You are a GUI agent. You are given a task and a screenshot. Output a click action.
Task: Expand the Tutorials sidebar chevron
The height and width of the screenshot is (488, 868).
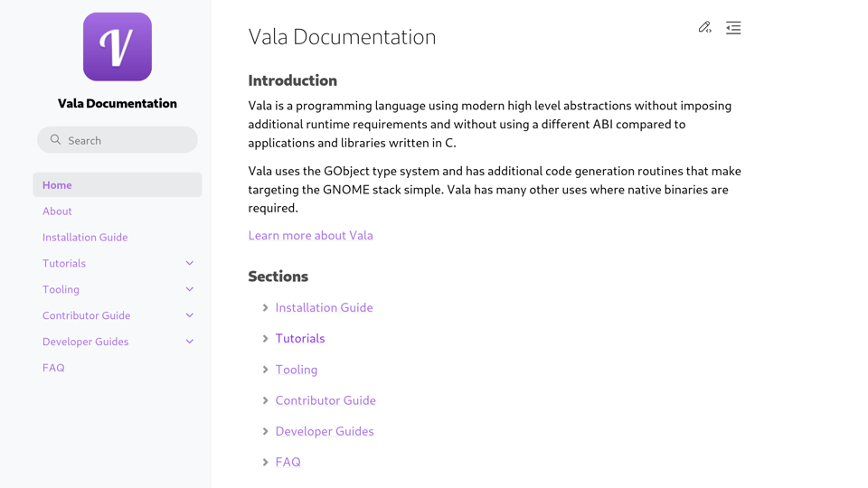[190, 263]
